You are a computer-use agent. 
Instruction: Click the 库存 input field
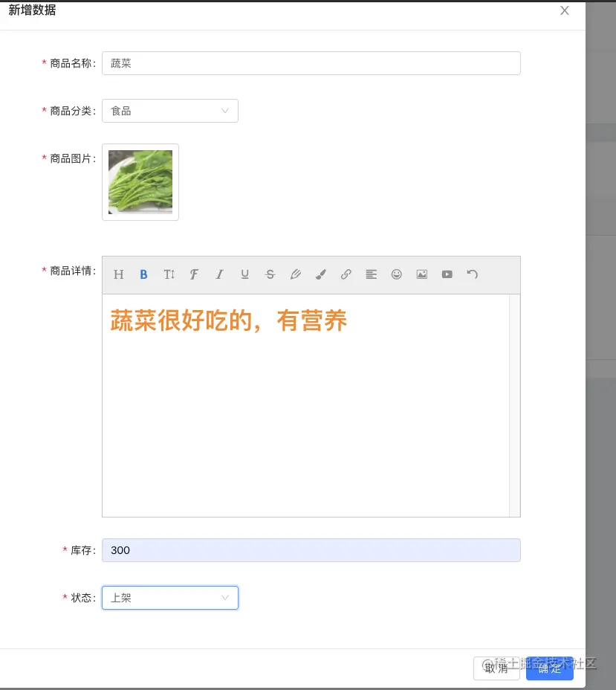tap(311, 550)
